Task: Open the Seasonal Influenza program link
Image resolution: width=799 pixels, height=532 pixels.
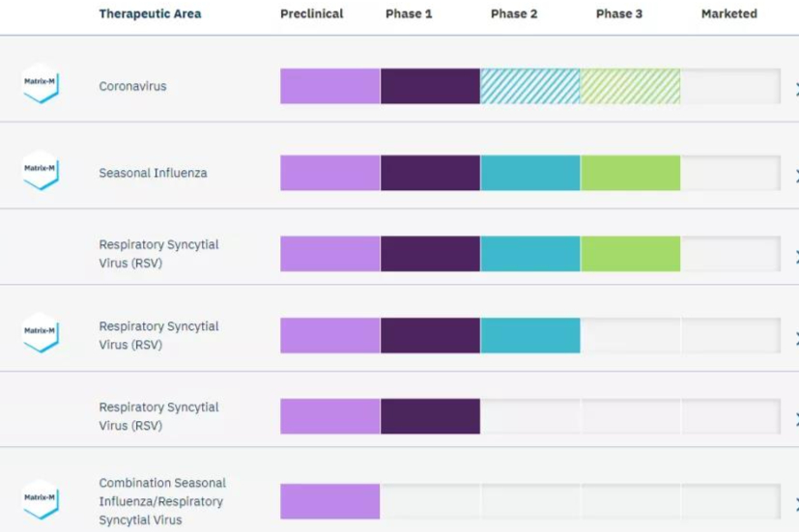Action: [x=153, y=174]
